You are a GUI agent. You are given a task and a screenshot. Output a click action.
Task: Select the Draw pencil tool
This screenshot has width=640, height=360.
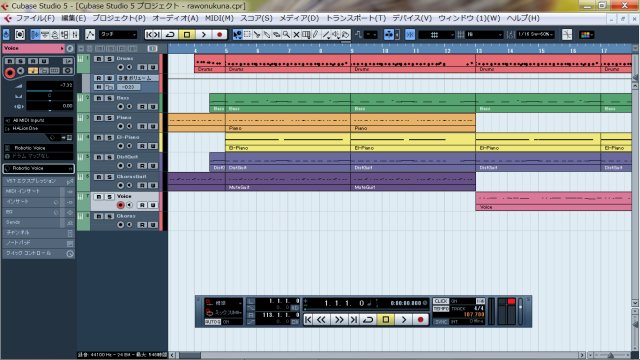point(316,35)
